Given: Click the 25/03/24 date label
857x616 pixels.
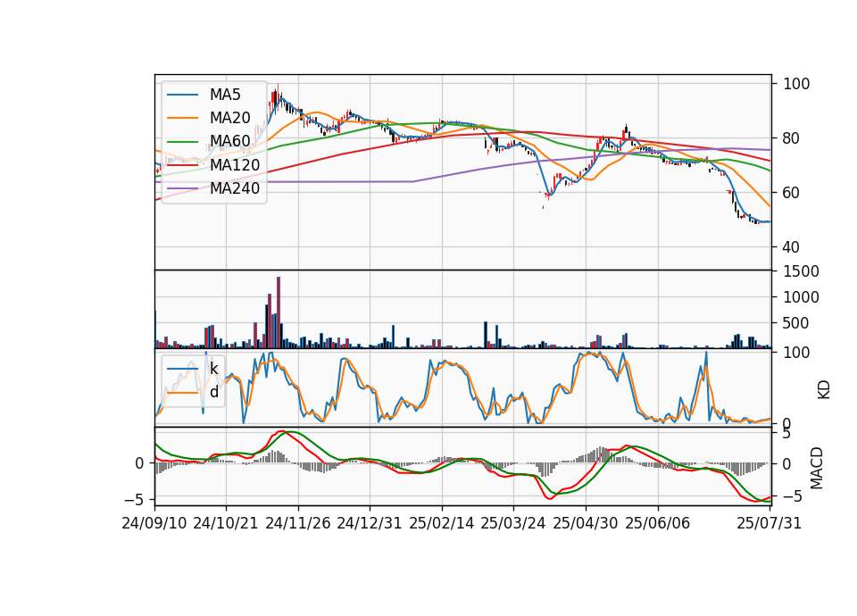Looking at the screenshot, I should tap(512, 523).
